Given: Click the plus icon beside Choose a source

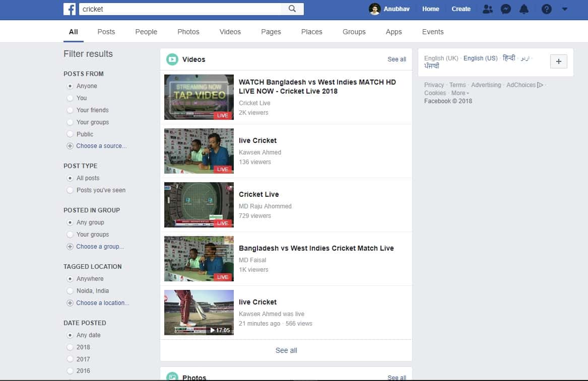Looking at the screenshot, I should coord(70,146).
